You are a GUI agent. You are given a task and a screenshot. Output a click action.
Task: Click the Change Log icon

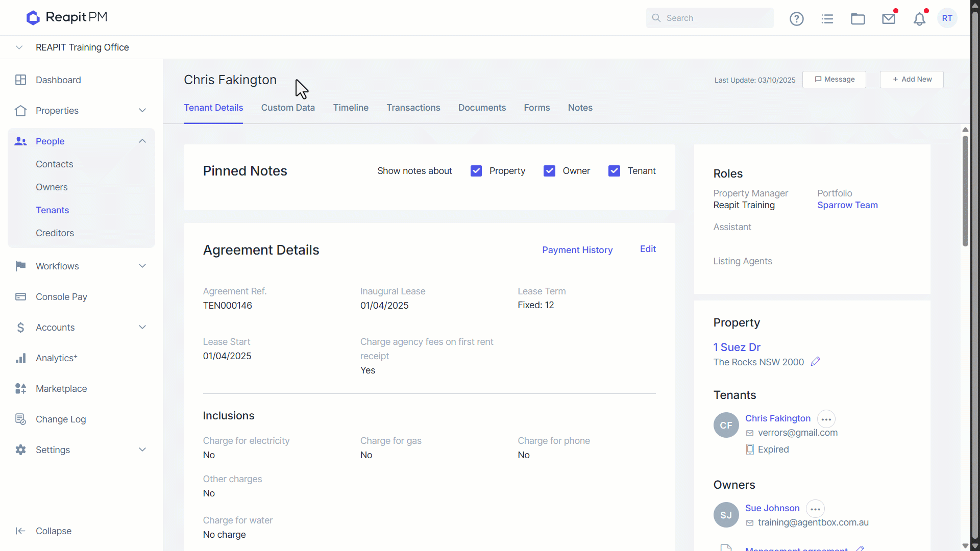coord(20,419)
